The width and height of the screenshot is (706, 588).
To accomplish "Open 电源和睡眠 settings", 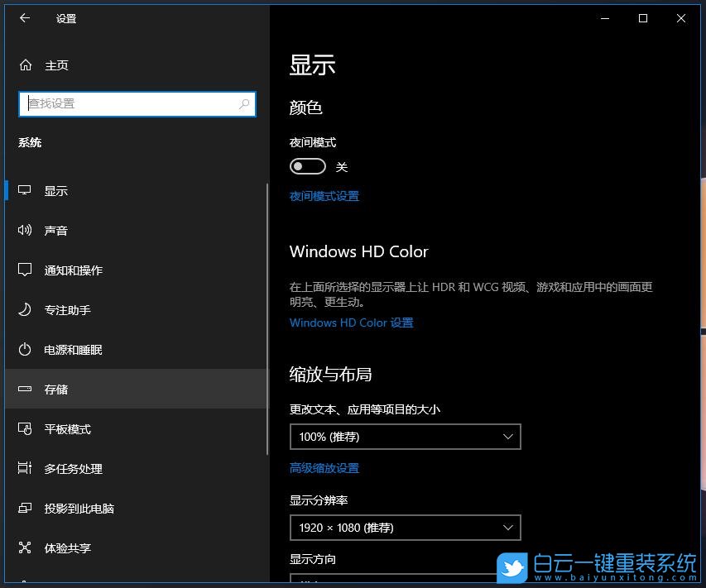I will point(73,350).
